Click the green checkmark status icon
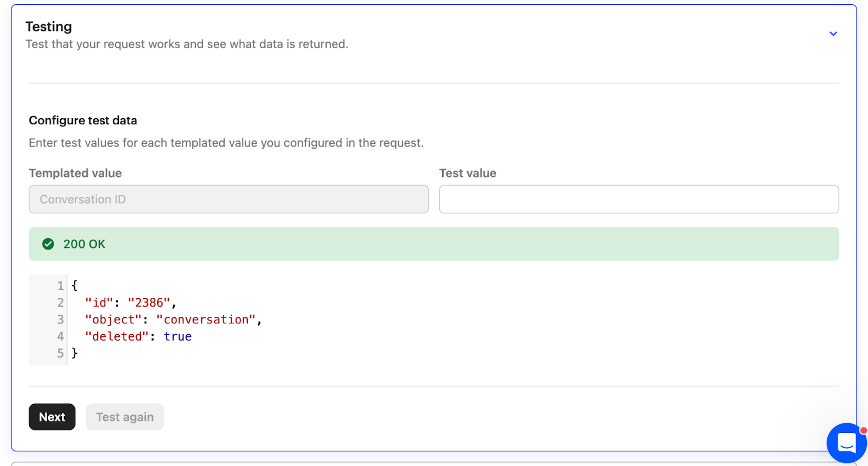The image size is (868, 466). (x=48, y=244)
